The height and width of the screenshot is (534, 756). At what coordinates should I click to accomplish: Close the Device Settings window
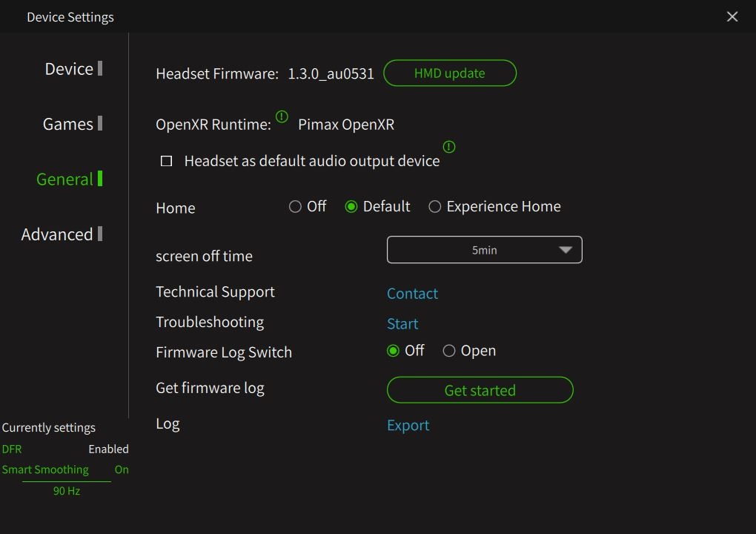[732, 16]
